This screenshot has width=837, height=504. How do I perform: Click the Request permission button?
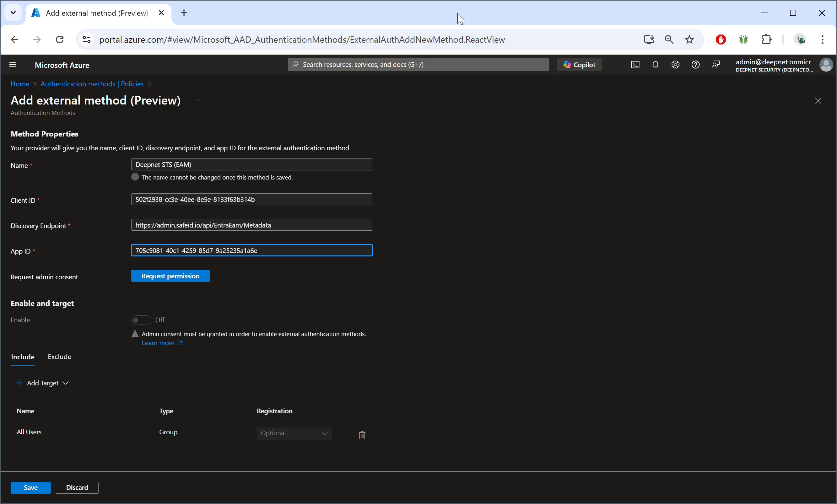click(170, 276)
